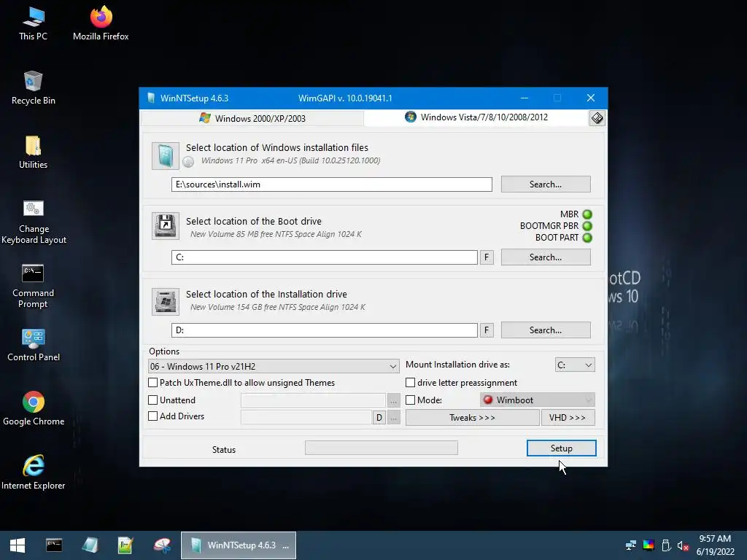Open the network tray icon
Image resolution: width=747 pixels, height=560 pixels.
click(631, 545)
